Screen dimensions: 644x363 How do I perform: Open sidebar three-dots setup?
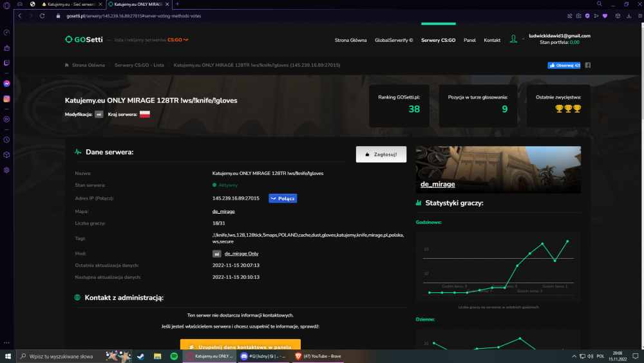point(6,342)
